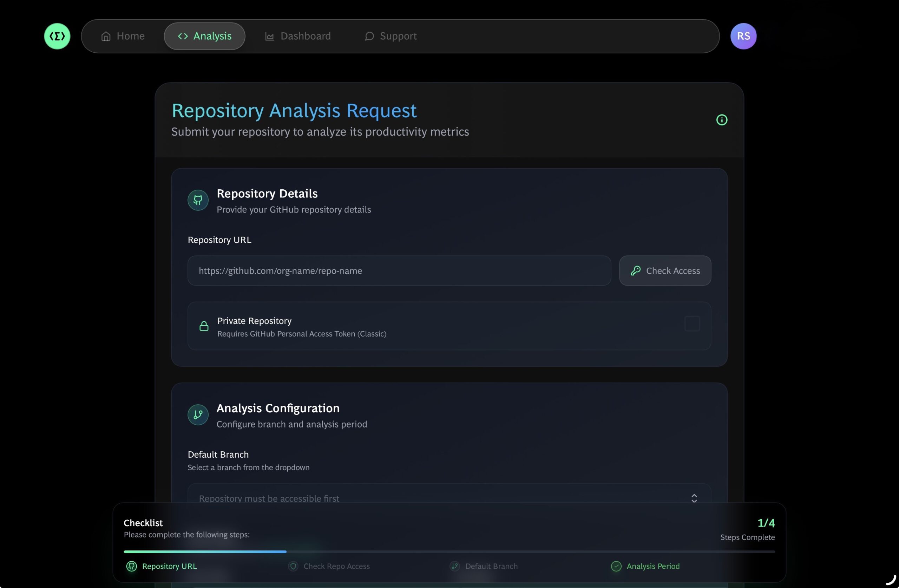Click the Check Access button
Image resolution: width=899 pixels, height=588 pixels.
pyautogui.click(x=665, y=270)
